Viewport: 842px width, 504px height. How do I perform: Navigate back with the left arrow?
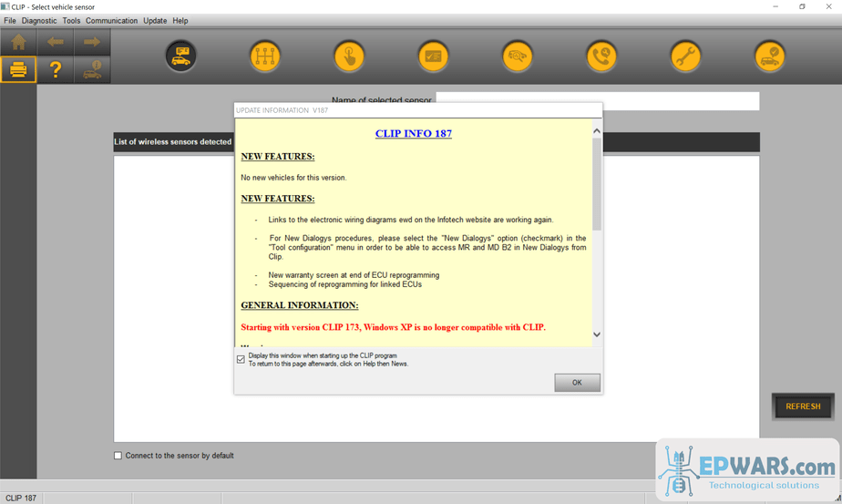(x=56, y=42)
